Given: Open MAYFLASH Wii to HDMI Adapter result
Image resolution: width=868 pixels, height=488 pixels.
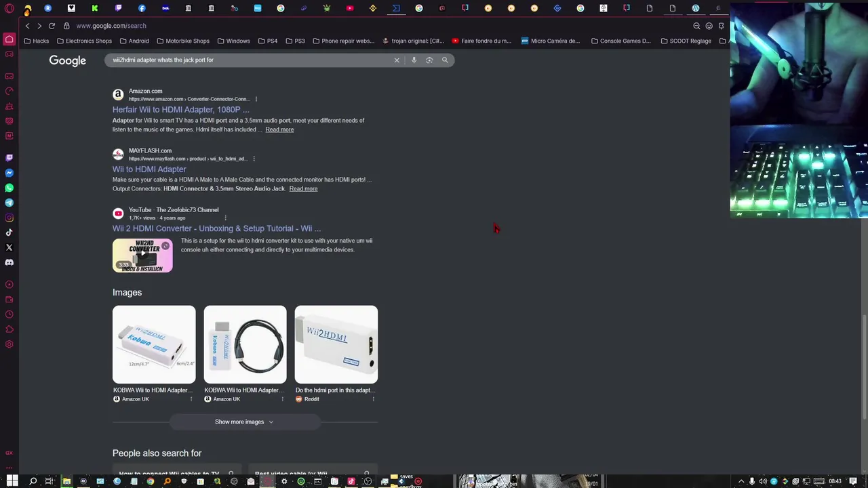Looking at the screenshot, I should (149, 169).
